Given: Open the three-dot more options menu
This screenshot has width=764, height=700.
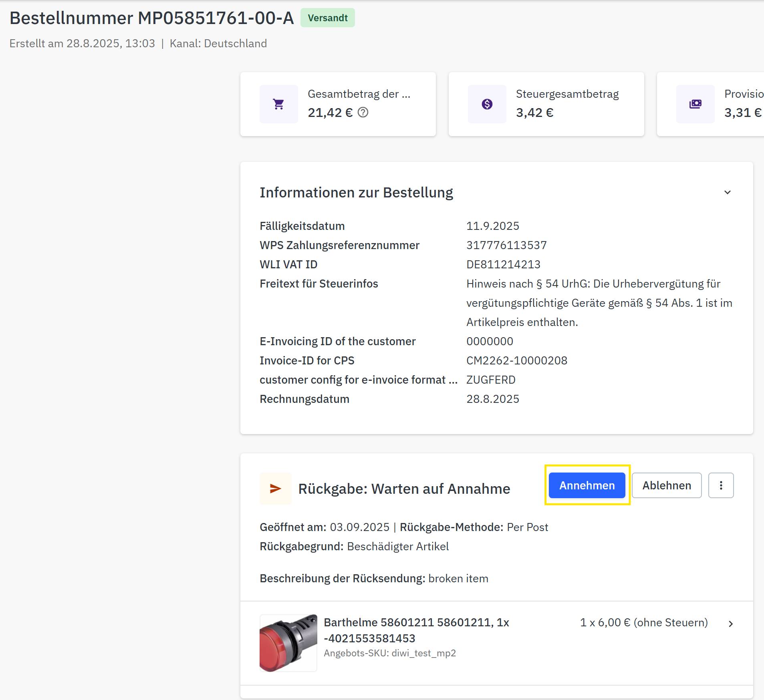Looking at the screenshot, I should (721, 485).
